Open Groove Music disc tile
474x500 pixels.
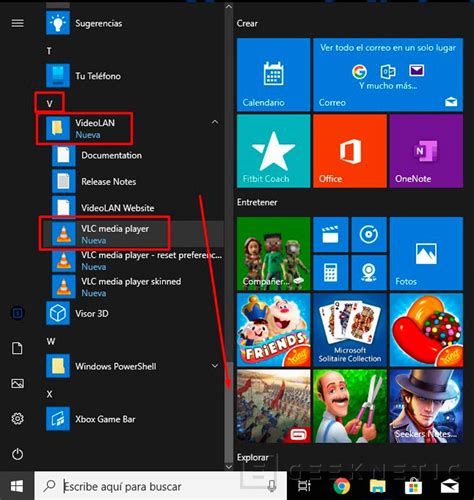click(x=369, y=234)
